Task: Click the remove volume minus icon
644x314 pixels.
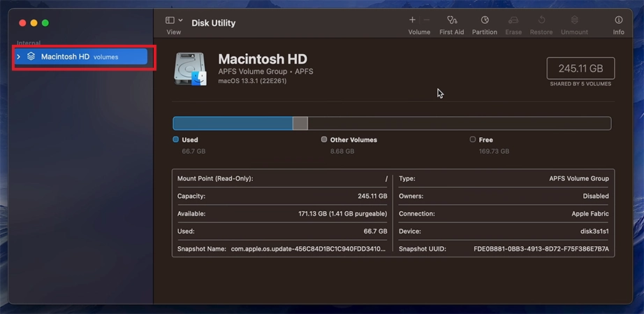Action: click(x=426, y=20)
